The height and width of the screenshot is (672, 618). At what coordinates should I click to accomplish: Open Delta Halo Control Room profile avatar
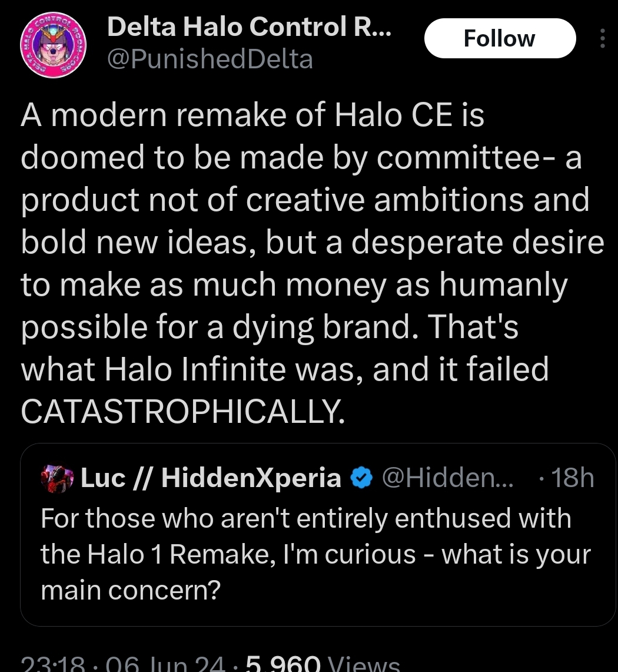tap(54, 45)
